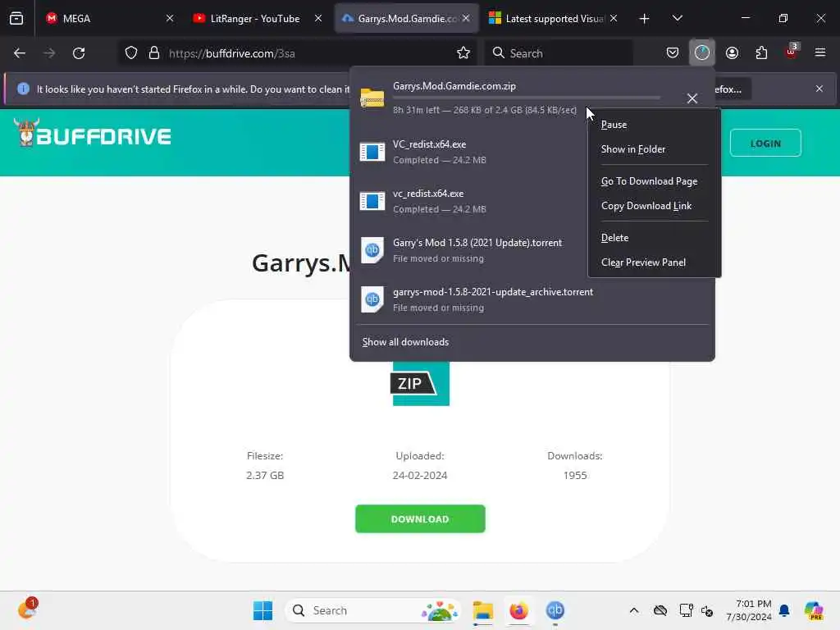Click the zip download progress bar
This screenshot has height=630, width=840.
526,98
